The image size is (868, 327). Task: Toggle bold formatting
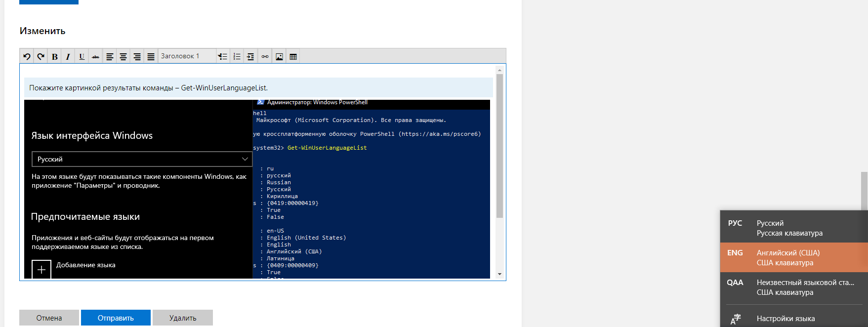pos(54,56)
